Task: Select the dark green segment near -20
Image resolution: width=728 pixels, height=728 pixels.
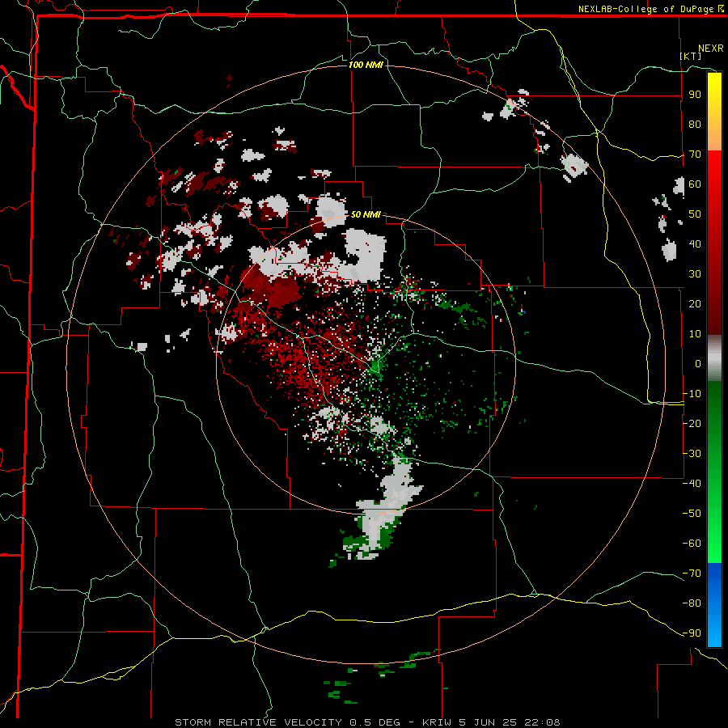Action: point(714,423)
